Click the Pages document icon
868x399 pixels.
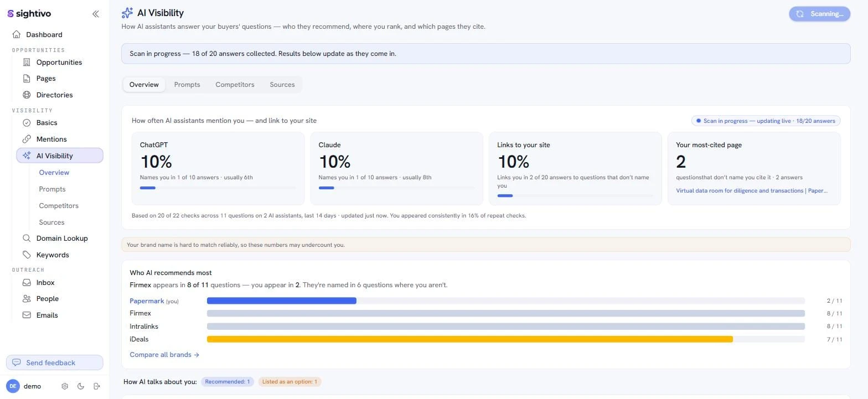coord(27,79)
